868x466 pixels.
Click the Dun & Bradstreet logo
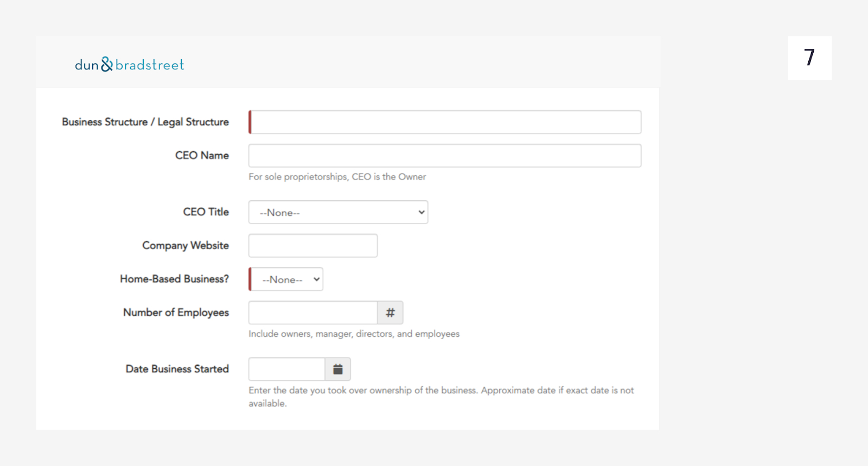click(x=129, y=65)
